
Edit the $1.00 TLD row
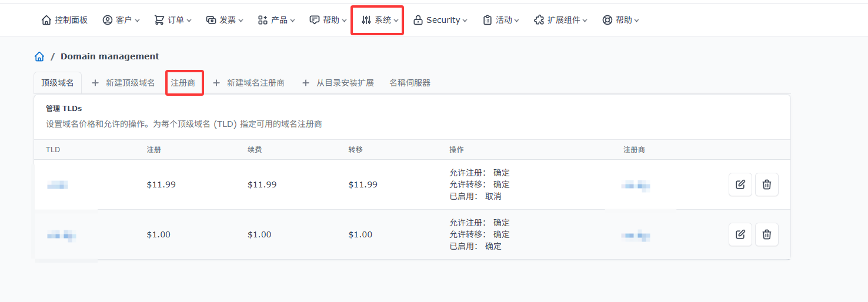coord(740,234)
